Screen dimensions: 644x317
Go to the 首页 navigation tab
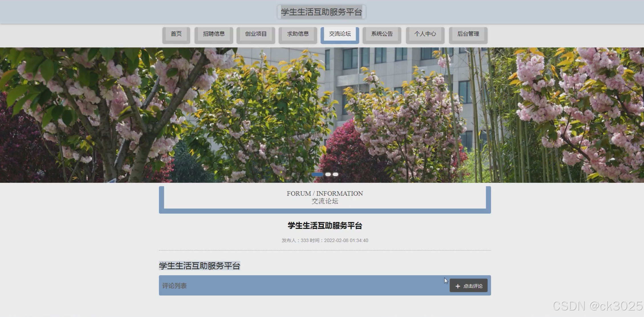pos(176,34)
